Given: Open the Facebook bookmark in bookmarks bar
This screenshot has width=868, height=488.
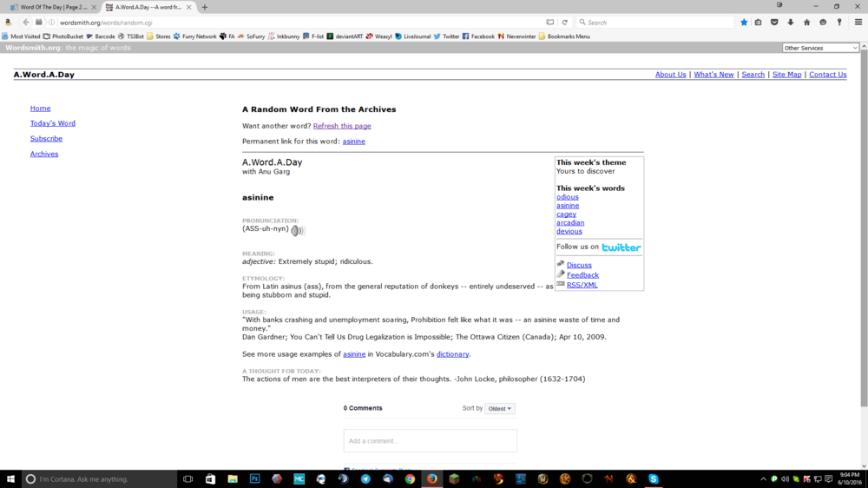Looking at the screenshot, I should pos(478,36).
